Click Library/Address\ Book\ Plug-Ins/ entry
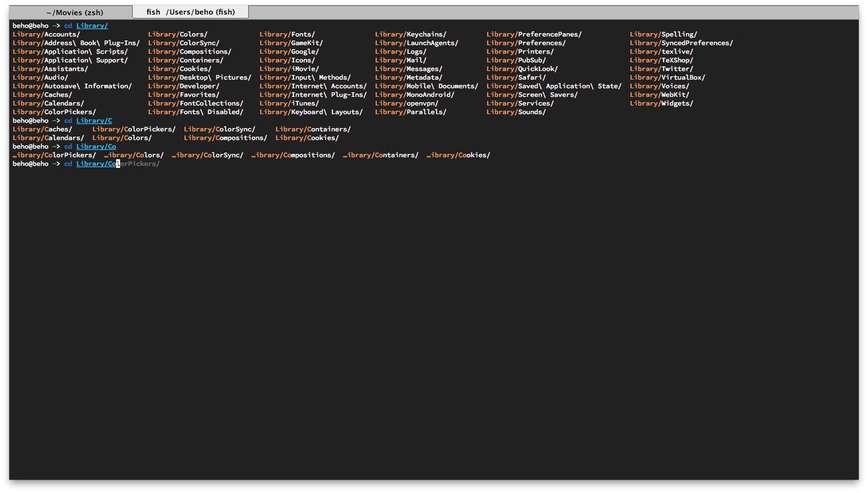The height and width of the screenshot is (493, 868). [76, 43]
